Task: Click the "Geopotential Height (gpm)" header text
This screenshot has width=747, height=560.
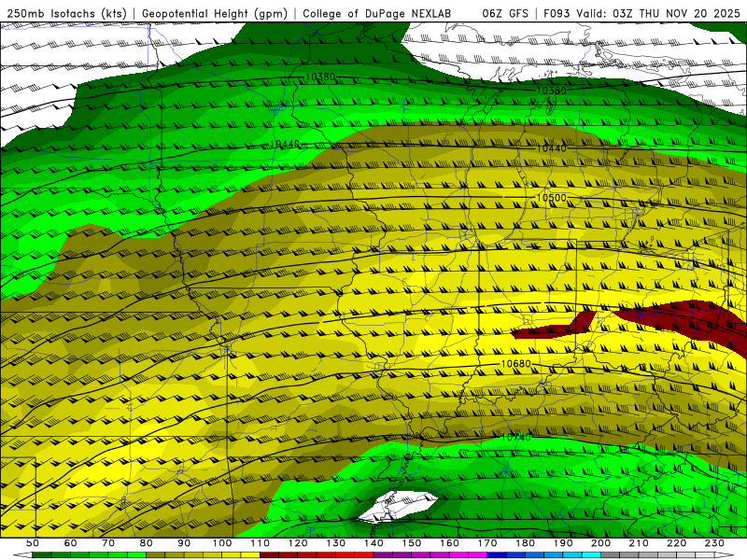Action: (215, 13)
